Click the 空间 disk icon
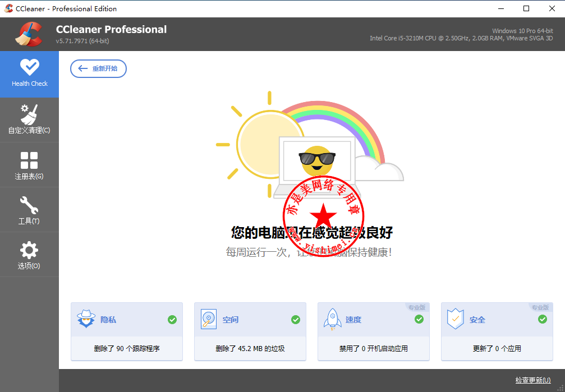565x392 pixels. (209, 319)
